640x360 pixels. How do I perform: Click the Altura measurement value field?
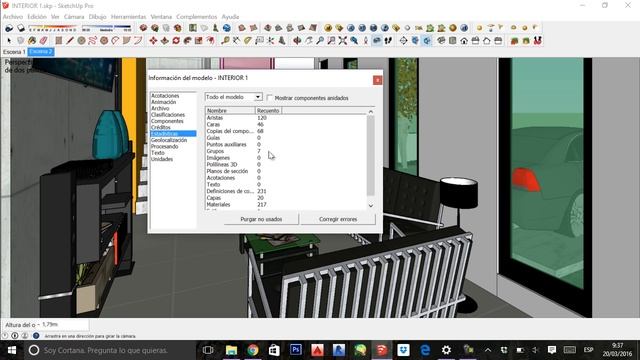coord(65,324)
